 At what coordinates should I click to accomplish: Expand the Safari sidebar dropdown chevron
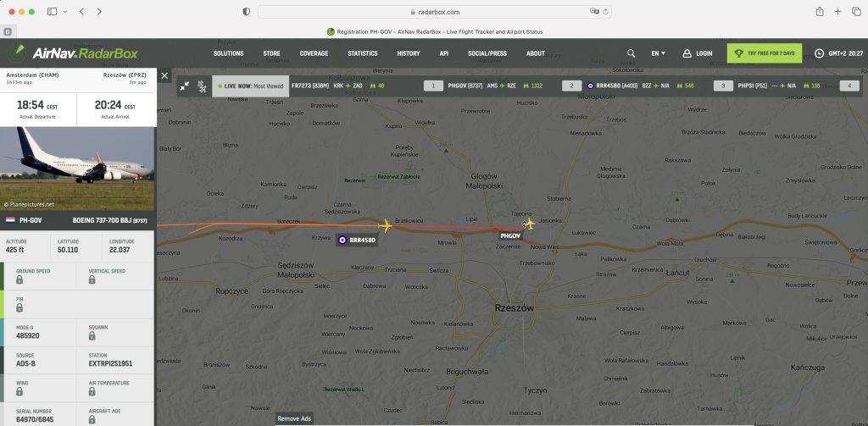[x=65, y=12]
